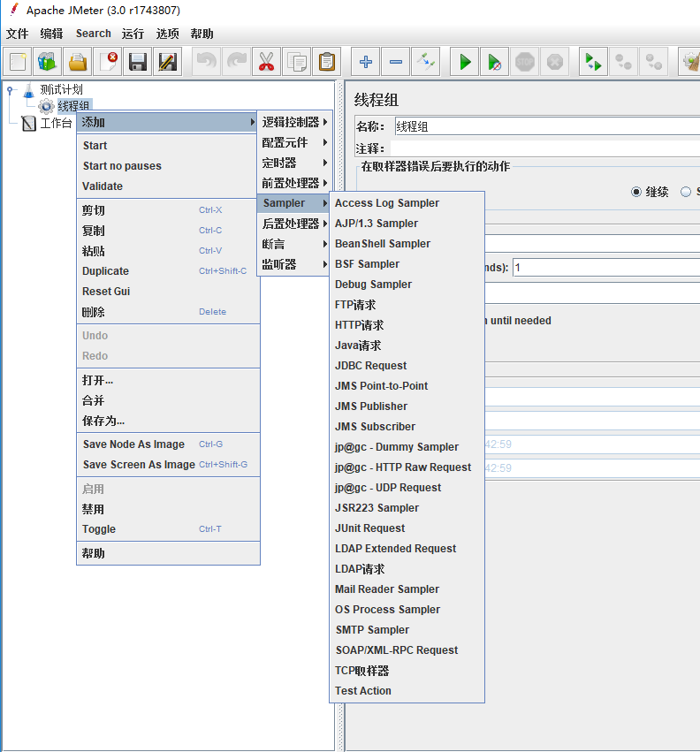Choose Test Action menu entry
This screenshot has width=700, height=752.
(407, 691)
